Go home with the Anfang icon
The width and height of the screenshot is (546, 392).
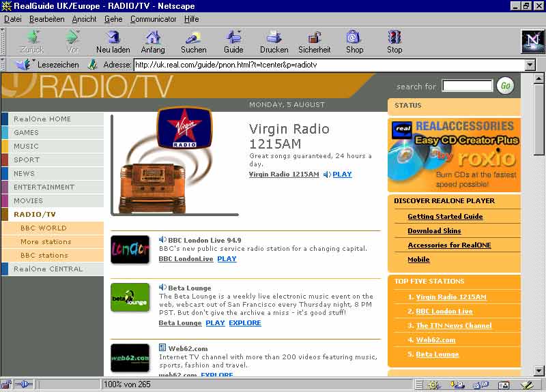[x=153, y=37]
